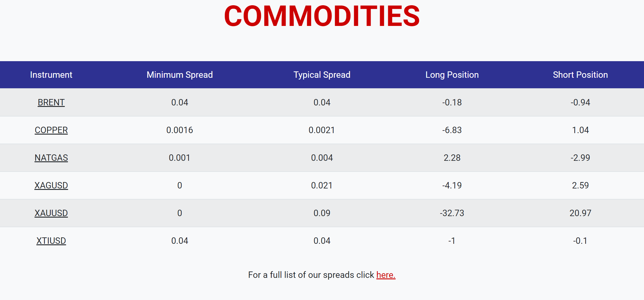Open the XTIUSD instrument link
Image resolution: width=644 pixels, height=300 pixels.
click(51, 241)
